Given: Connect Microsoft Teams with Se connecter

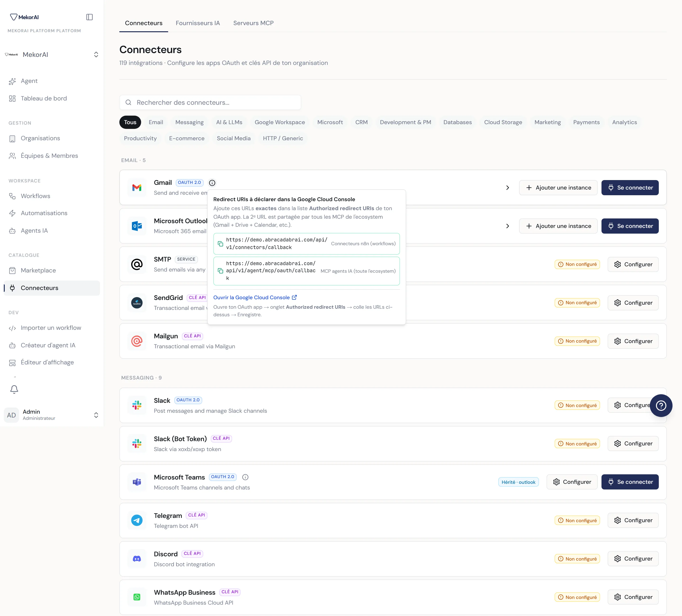Looking at the screenshot, I should pyautogui.click(x=630, y=482).
